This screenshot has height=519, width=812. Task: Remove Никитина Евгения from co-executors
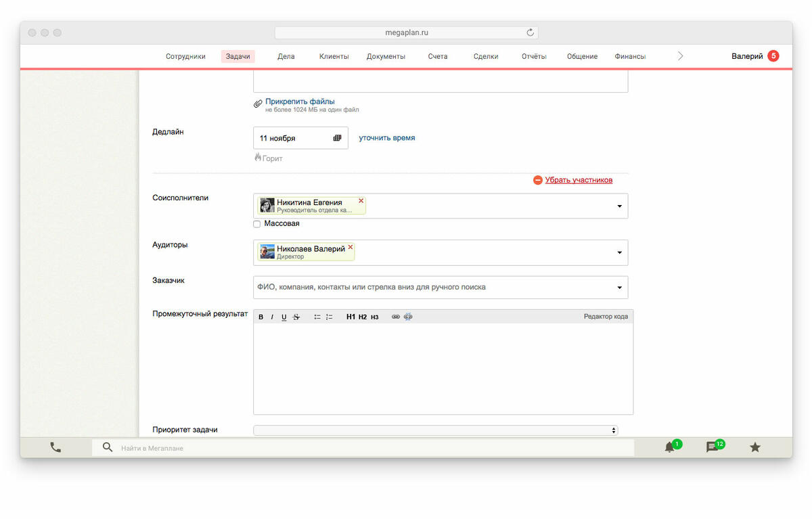click(x=361, y=201)
